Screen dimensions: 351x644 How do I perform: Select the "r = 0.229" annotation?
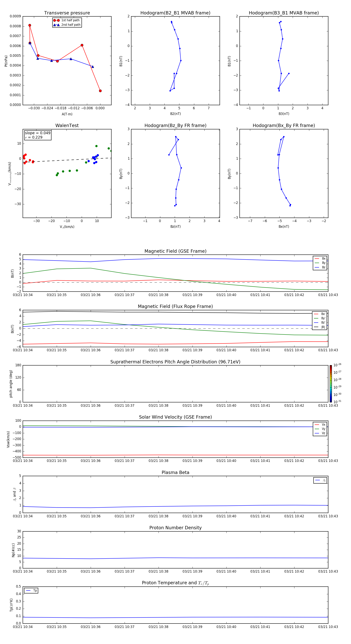(x=34, y=137)
